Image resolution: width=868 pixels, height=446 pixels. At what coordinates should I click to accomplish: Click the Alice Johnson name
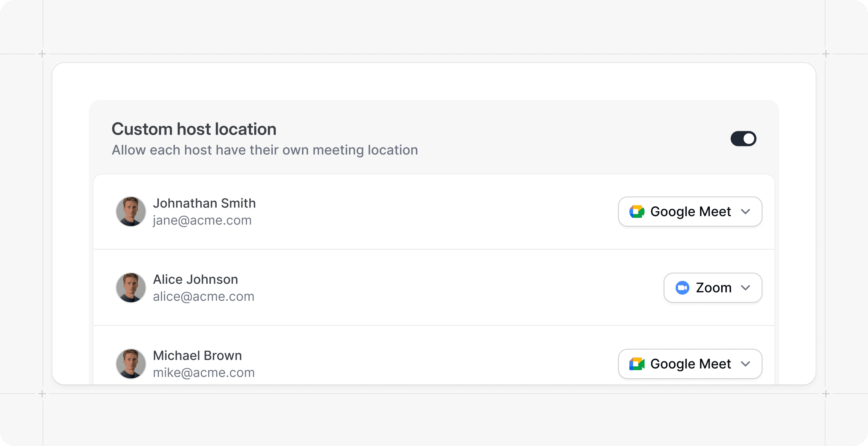[195, 280]
